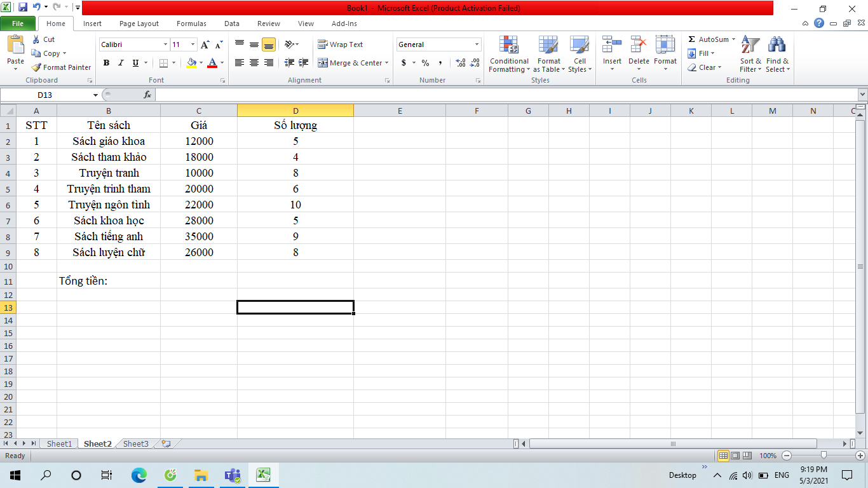
Task: Open Microsoft Teams from the taskbar
Action: pyautogui.click(x=233, y=475)
